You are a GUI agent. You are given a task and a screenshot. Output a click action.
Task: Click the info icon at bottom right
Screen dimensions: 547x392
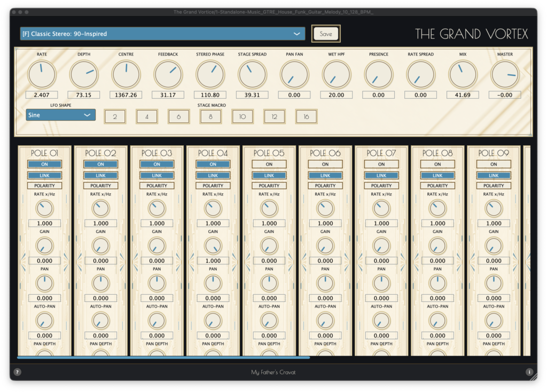tap(529, 372)
